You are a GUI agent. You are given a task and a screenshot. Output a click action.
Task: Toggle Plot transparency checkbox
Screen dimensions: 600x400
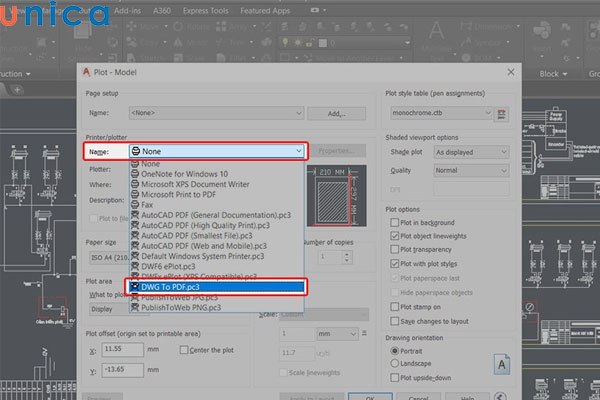(395, 249)
